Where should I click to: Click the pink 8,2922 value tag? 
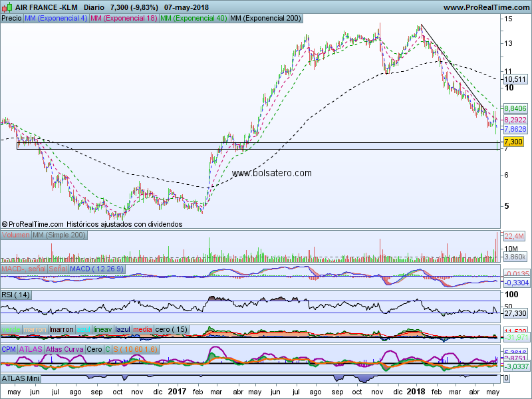(515, 120)
